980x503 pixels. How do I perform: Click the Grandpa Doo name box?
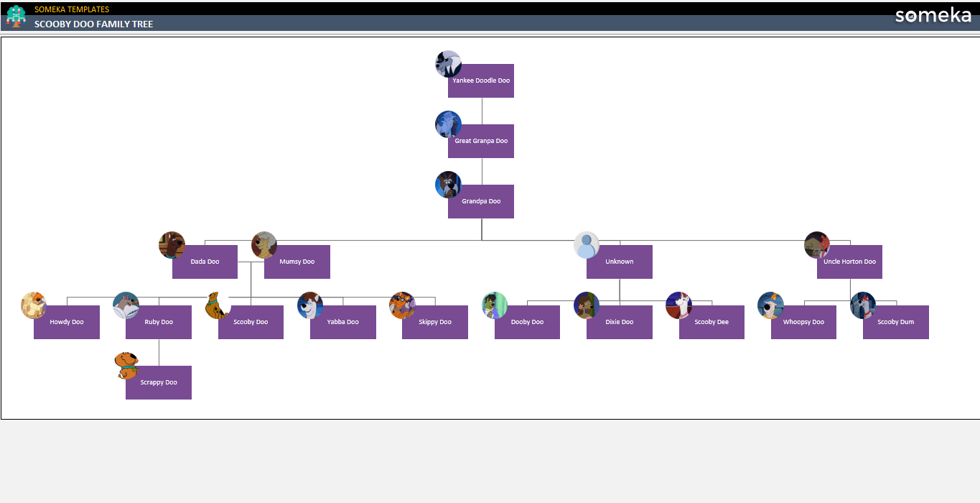tap(481, 201)
